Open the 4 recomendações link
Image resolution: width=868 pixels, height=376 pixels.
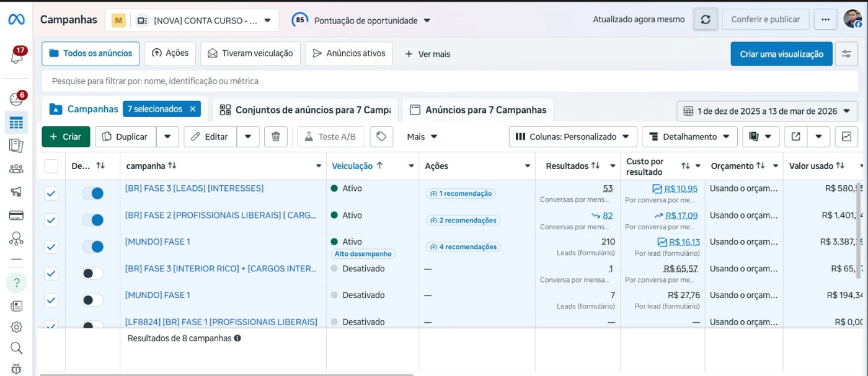pos(463,247)
